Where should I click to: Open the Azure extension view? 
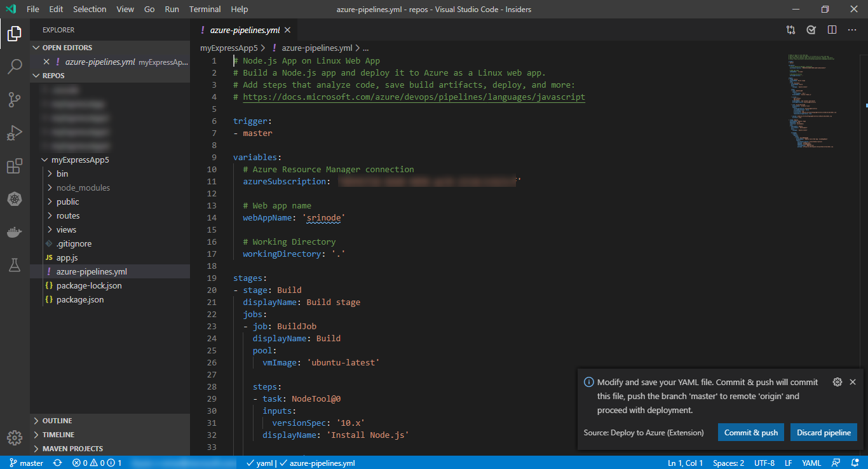click(14, 198)
